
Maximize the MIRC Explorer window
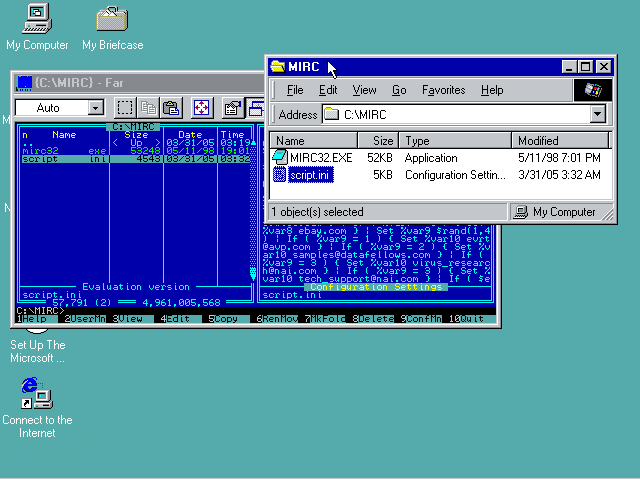(586, 67)
